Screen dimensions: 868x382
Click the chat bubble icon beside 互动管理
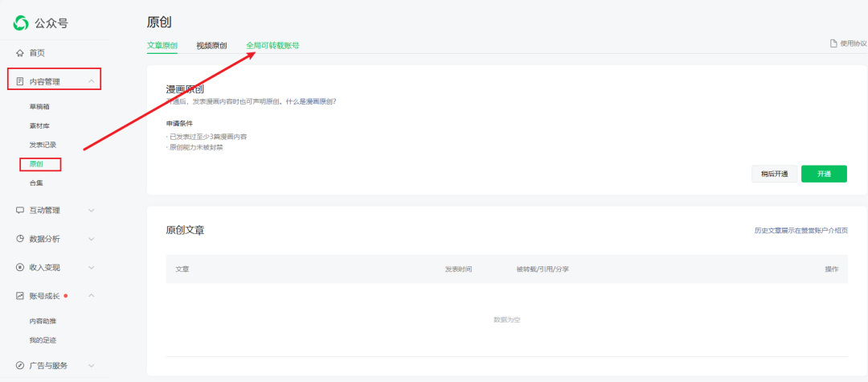click(x=20, y=211)
